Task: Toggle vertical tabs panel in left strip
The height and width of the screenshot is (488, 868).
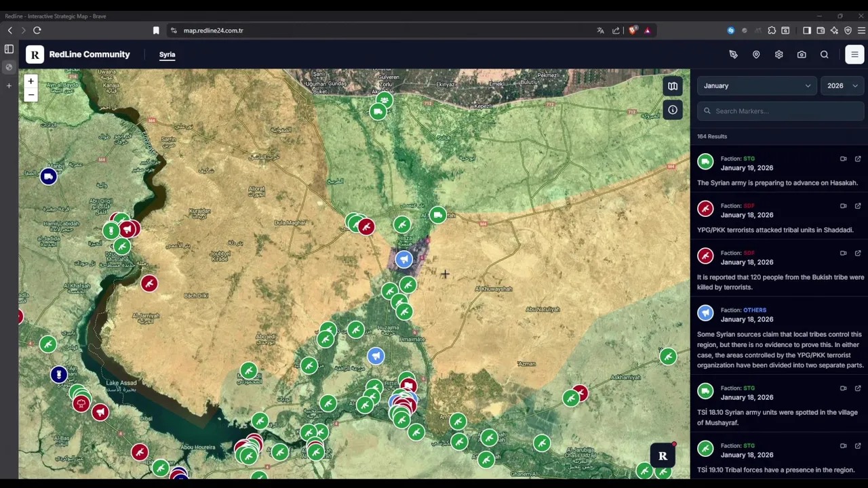Action: [x=9, y=49]
